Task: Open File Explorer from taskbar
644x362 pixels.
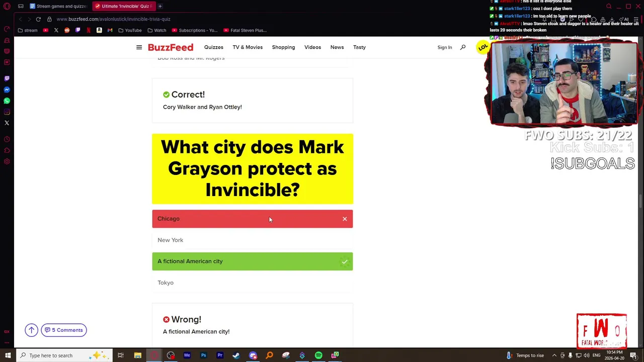Action: pyautogui.click(x=137, y=355)
